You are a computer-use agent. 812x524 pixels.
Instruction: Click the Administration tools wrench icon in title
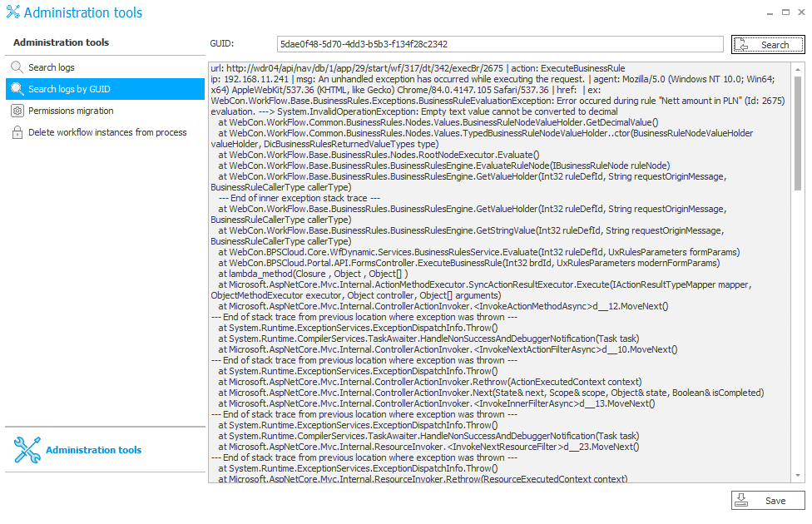click(13, 12)
